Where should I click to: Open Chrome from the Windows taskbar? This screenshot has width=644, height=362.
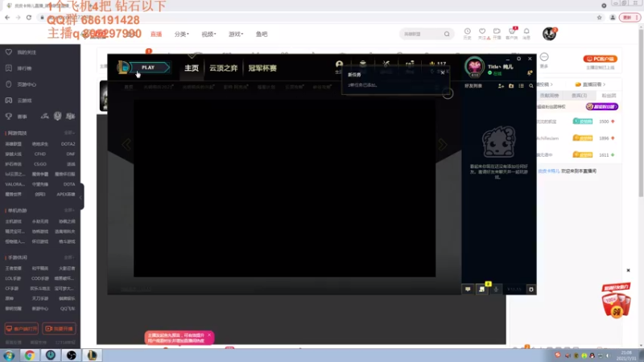coord(30,356)
